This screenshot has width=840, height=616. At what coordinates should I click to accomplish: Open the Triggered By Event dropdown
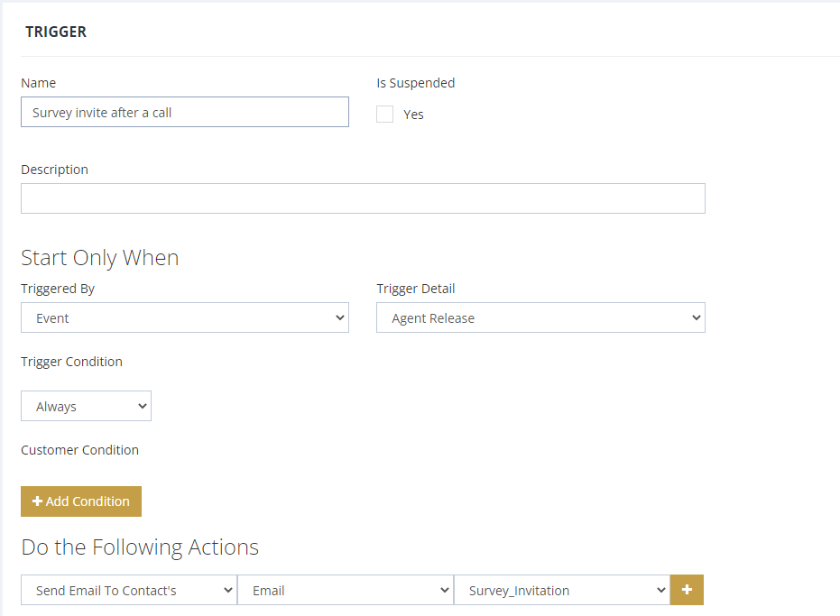coord(185,317)
